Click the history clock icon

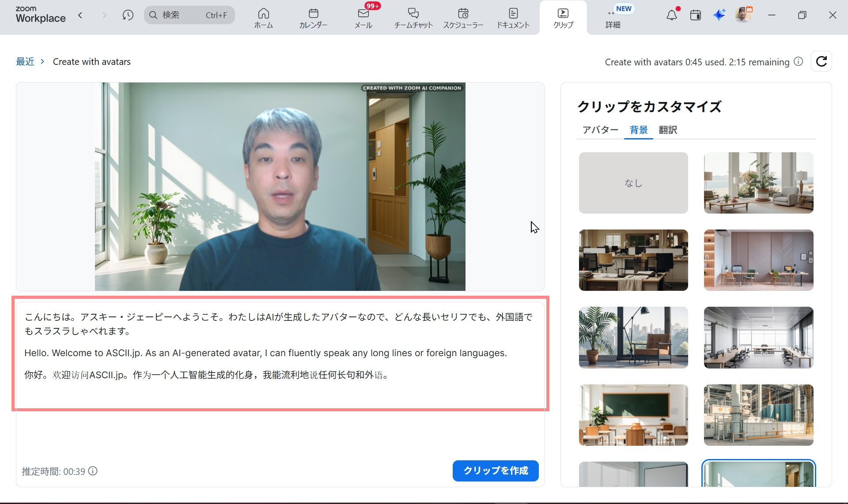tap(128, 15)
